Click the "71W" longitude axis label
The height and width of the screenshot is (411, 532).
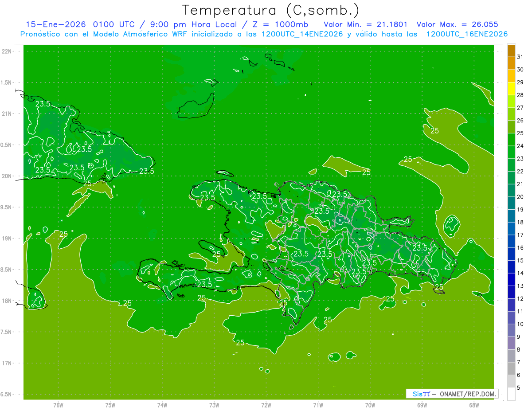click(318, 405)
